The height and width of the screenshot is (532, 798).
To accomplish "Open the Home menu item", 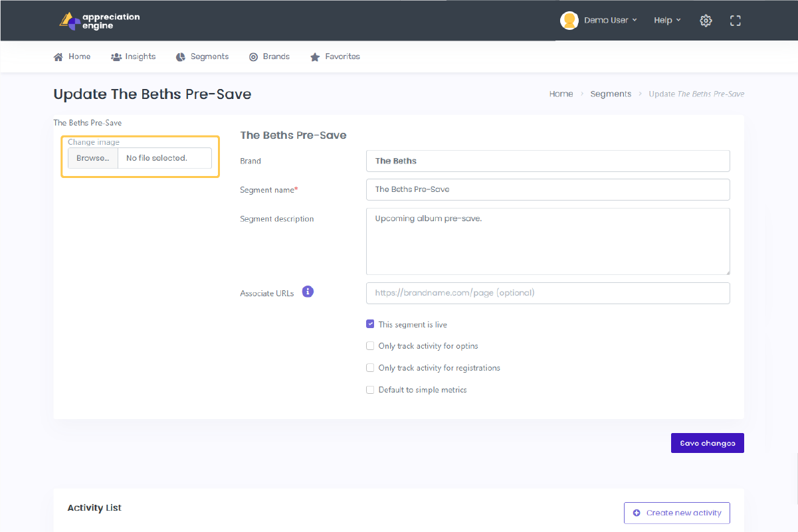I will click(x=72, y=57).
